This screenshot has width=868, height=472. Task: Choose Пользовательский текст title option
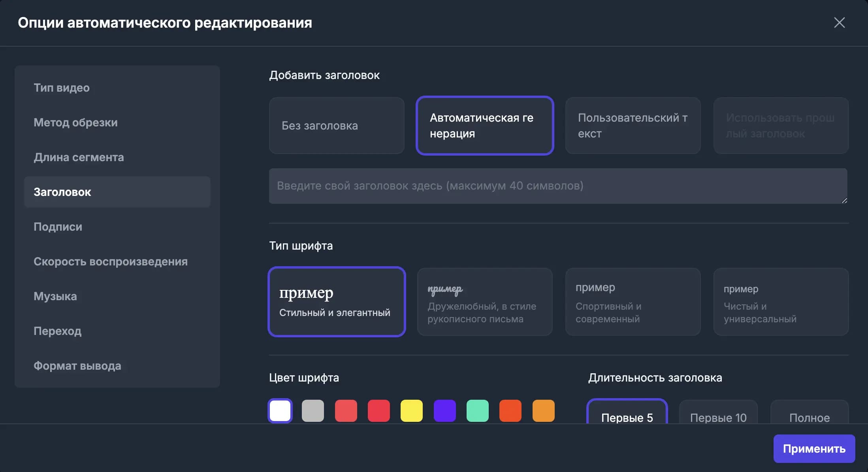pyautogui.click(x=633, y=126)
